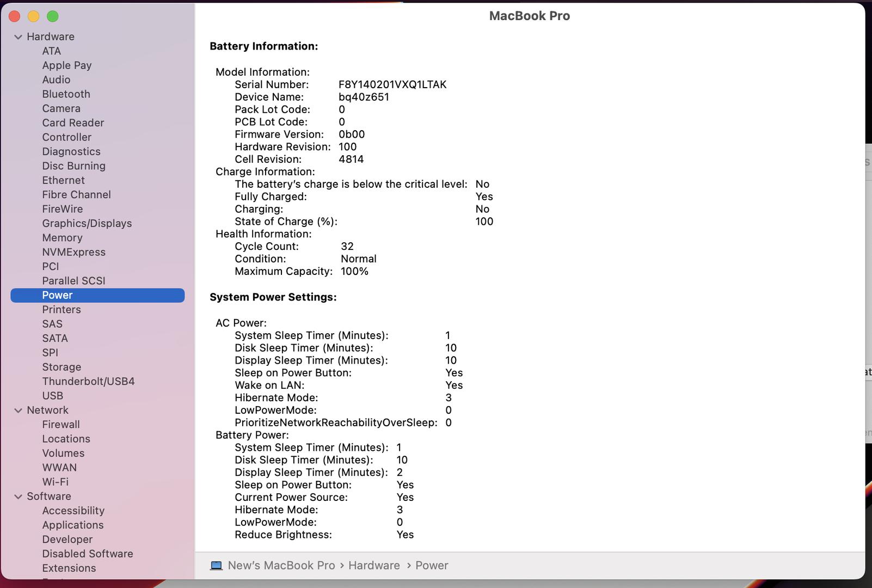Click the Maximum Capacity 100% value

click(x=354, y=272)
